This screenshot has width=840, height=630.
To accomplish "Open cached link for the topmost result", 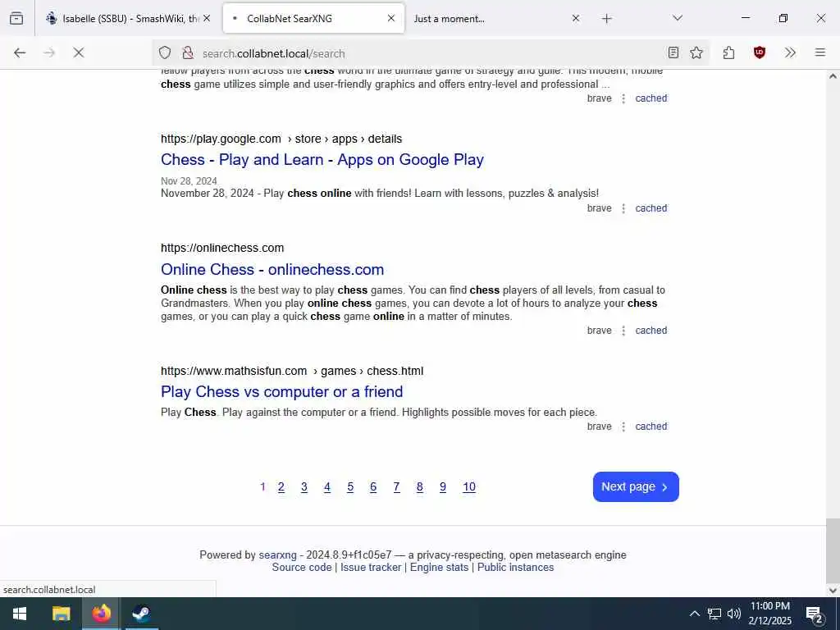I will click(651, 98).
